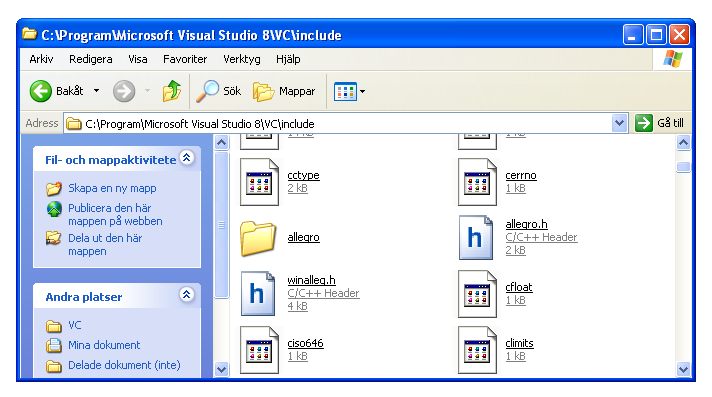Go up one folder level icon

click(x=172, y=91)
